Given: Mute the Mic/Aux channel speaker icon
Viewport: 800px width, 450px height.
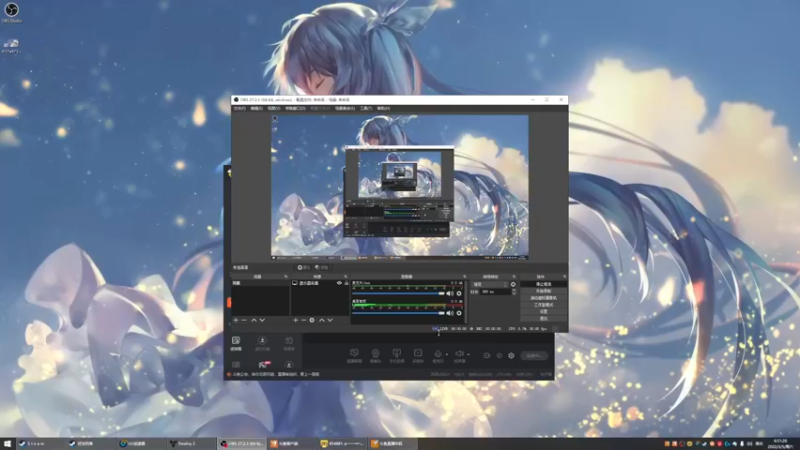Looking at the screenshot, I should [450, 293].
